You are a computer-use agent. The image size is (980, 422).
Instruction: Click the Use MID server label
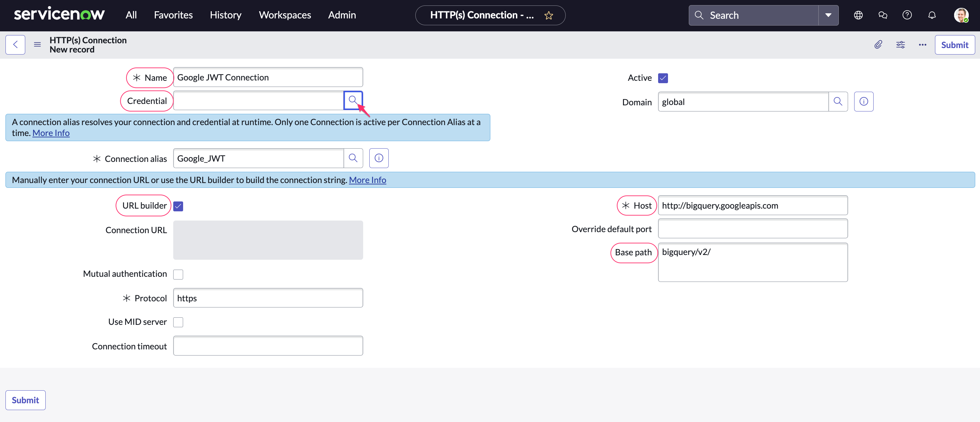point(137,322)
